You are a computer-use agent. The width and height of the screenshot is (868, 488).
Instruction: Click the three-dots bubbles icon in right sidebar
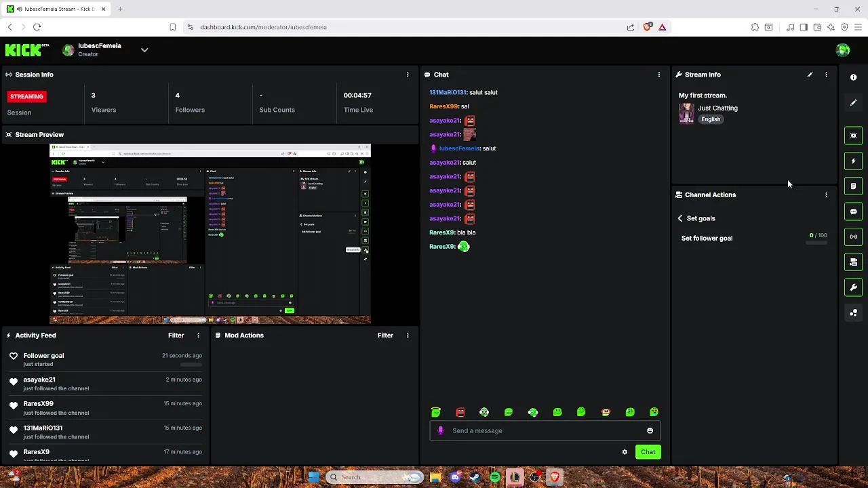tap(854, 312)
